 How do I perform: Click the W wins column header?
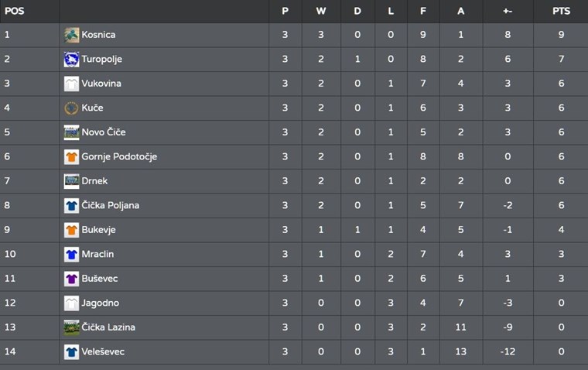pos(321,11)
